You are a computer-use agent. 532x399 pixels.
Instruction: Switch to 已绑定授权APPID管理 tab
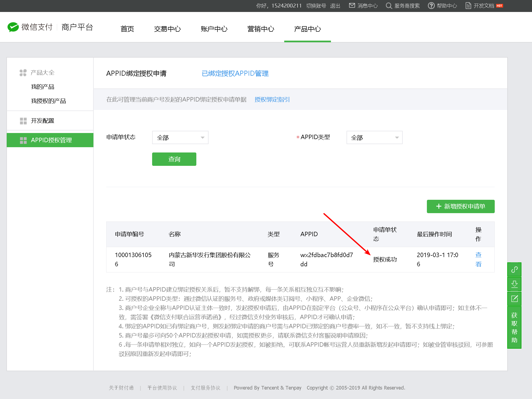pos(235,73)
